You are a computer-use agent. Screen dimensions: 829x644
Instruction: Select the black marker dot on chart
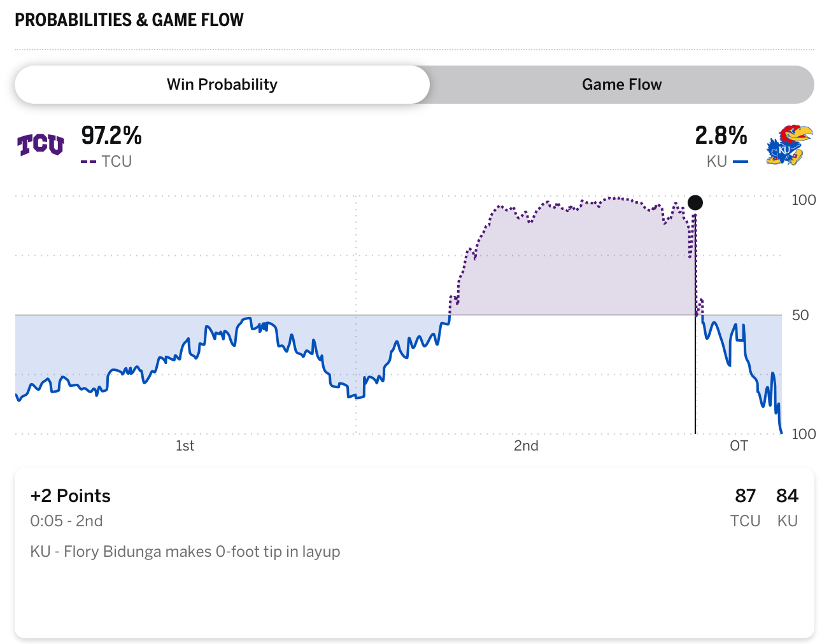tap(695, 203)
